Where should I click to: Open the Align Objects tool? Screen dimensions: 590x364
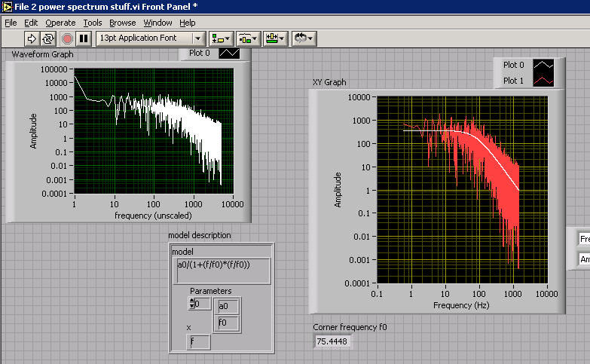(221, 38)
